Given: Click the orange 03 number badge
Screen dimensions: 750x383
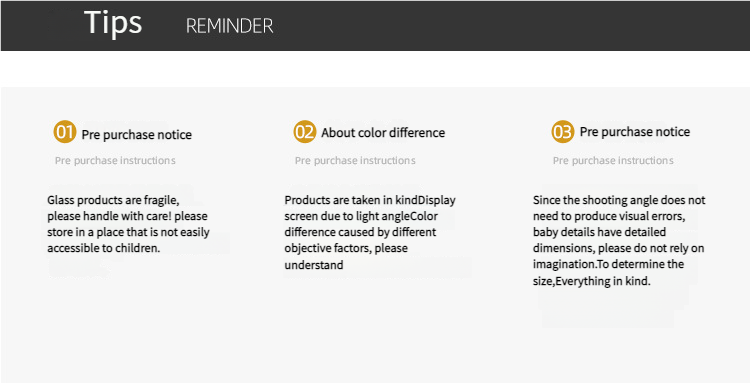Looking at the screenshot, I should click(562, 131).
